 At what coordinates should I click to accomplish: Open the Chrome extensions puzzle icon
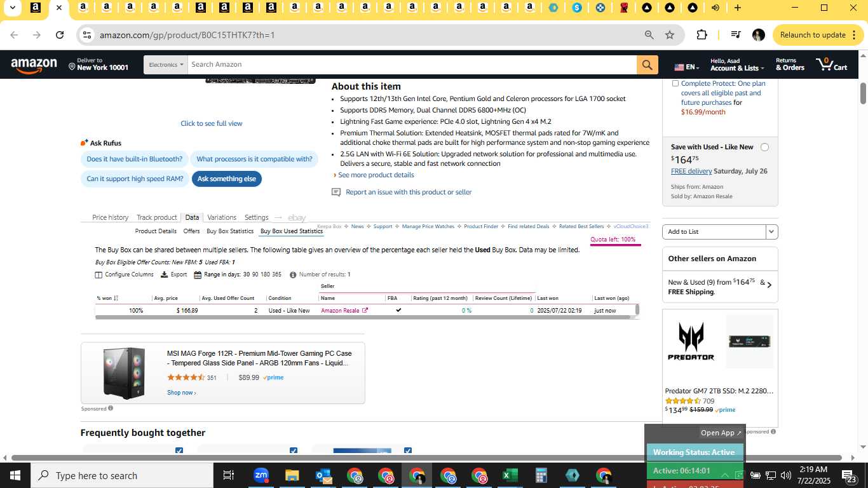tap(702, 35)
